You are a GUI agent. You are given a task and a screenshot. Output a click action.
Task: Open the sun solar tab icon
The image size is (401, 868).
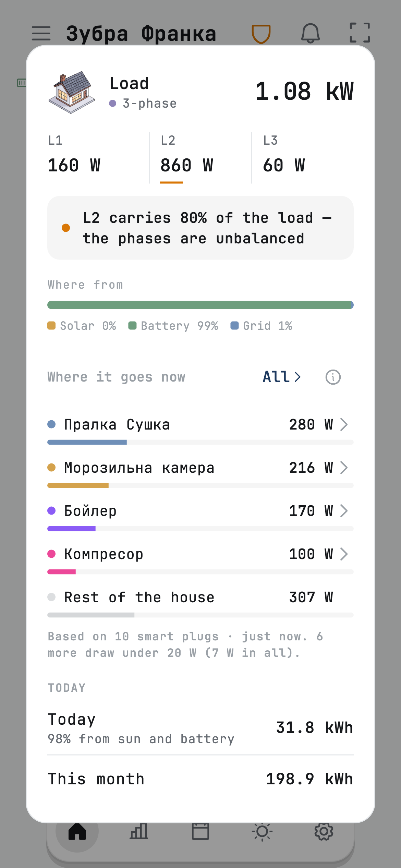pos(262,832)
